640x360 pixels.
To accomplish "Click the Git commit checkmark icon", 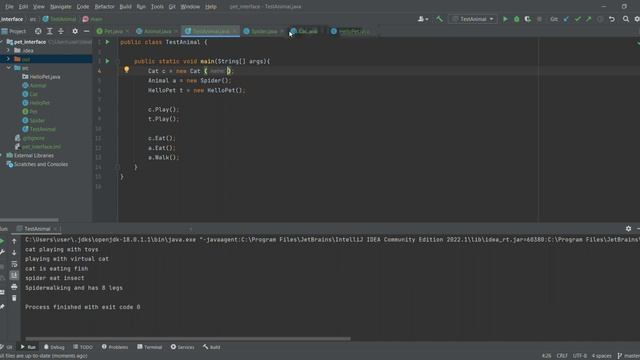I will point(578,19).
